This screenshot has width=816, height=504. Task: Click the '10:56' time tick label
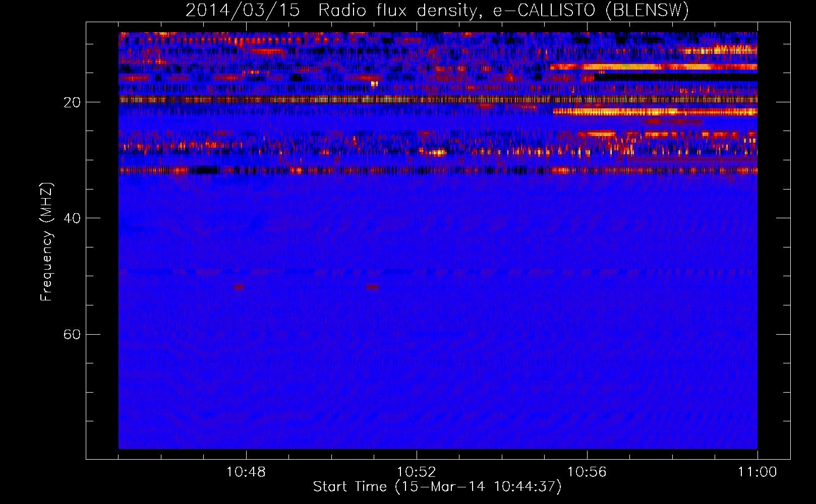pyautogui.click(x=587, y=472)
